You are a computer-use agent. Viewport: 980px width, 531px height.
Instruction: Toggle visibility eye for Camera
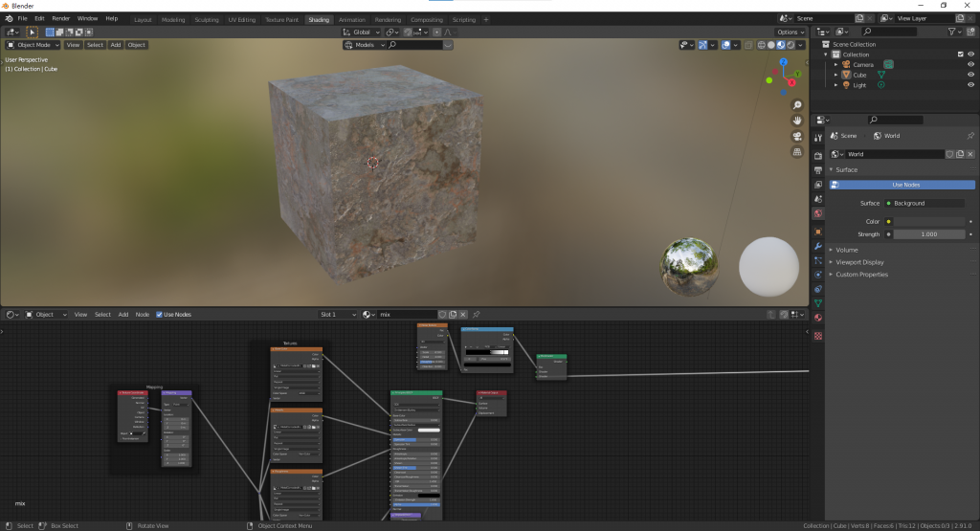pyautogui.click(x=970, y=64)
